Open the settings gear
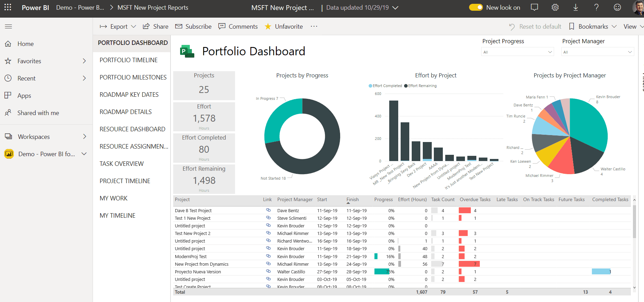Viewport: 644px width, 302px height. [x=555, y=7]
